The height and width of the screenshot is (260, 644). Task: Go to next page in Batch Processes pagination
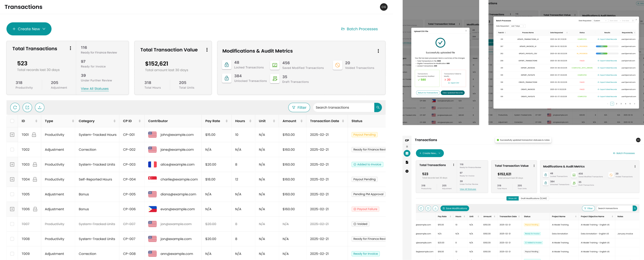[x=634, y=104]
